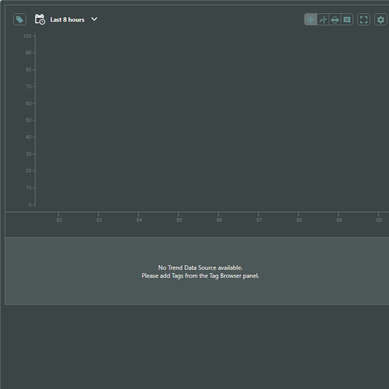Click the 100 value on Y-axis

click(27, 36)
